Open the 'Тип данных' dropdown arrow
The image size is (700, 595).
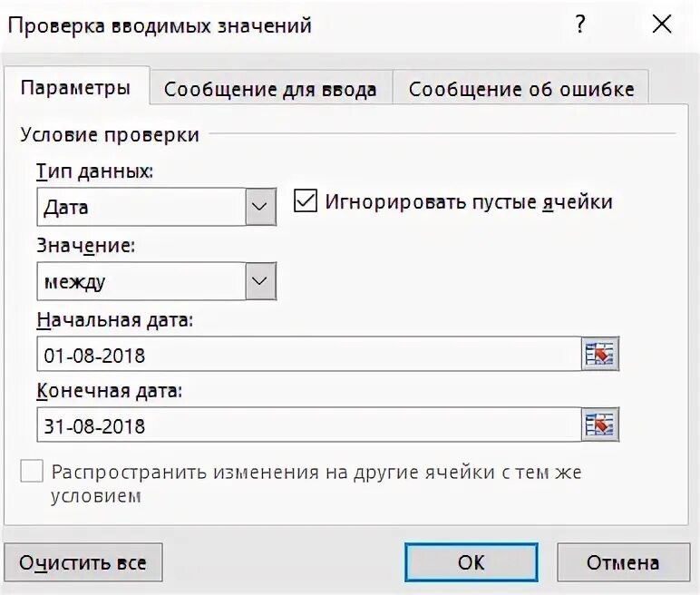click(261, 207)
